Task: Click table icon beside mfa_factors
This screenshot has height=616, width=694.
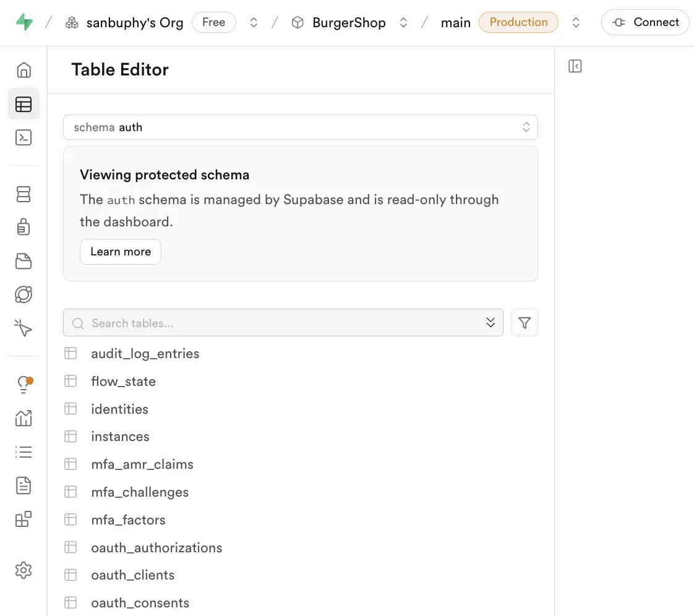Action: [x=71, y=519]
